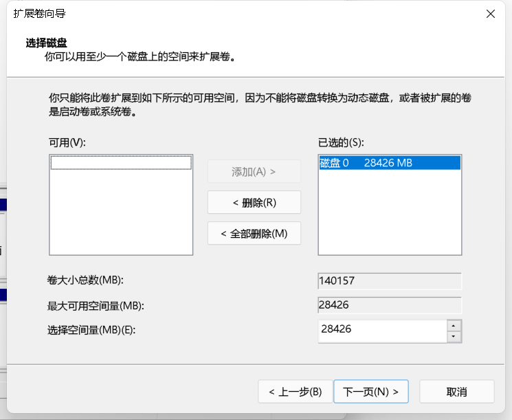Click the greyed-out 添加(A) button

(x=254, y=171)
